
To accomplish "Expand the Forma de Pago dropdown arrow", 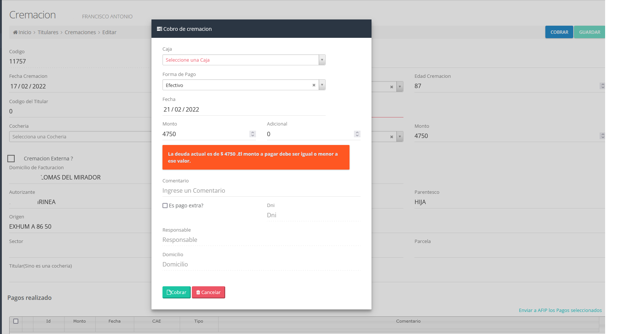I will tap(322, 85).
